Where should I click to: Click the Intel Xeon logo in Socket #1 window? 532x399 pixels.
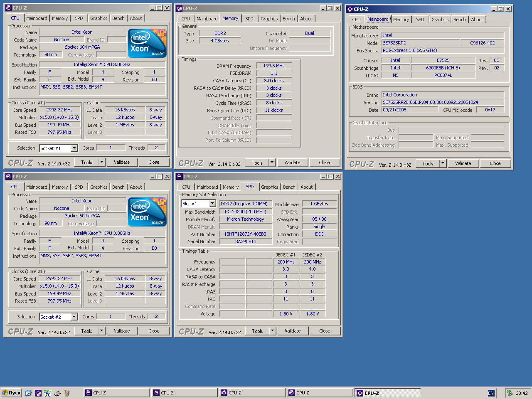pos(147,43)
